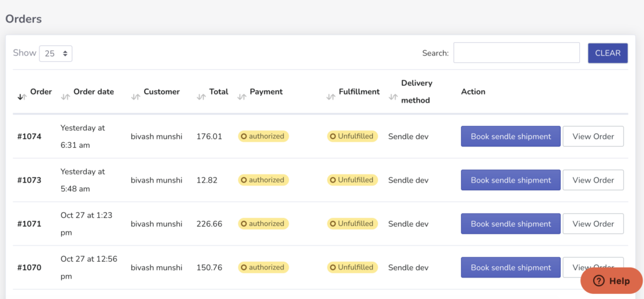Book sendle shipment for order #1074
The image size is (644, 299).
(x=510, y=137)
